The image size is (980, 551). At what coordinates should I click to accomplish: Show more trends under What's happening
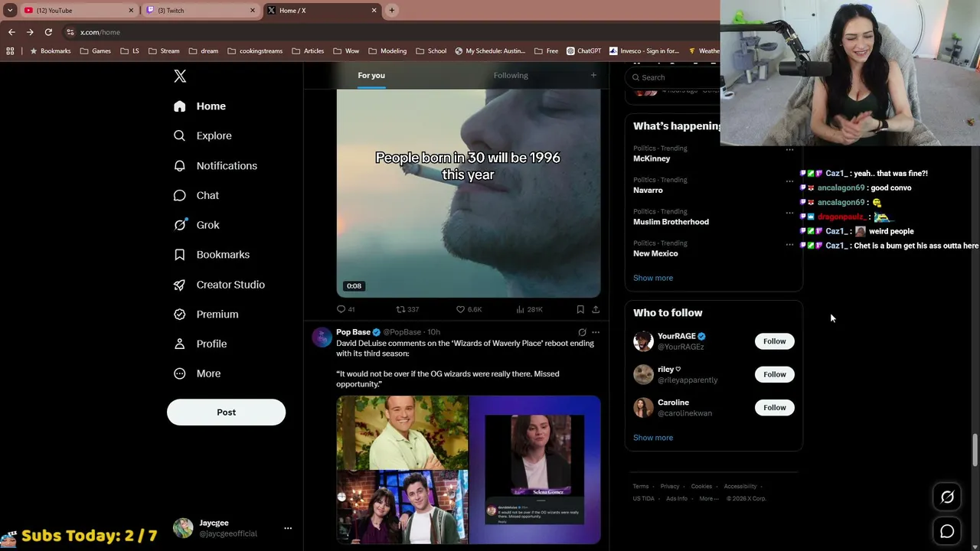653,278
